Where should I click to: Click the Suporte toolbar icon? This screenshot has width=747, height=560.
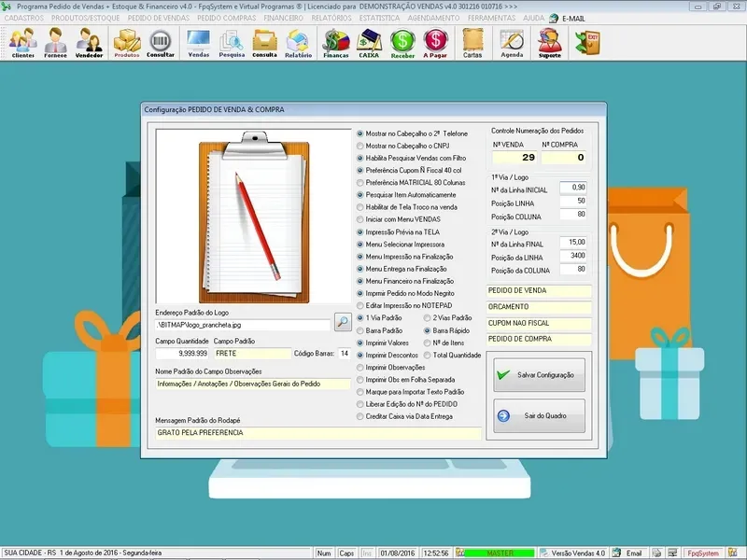(550, 43)
